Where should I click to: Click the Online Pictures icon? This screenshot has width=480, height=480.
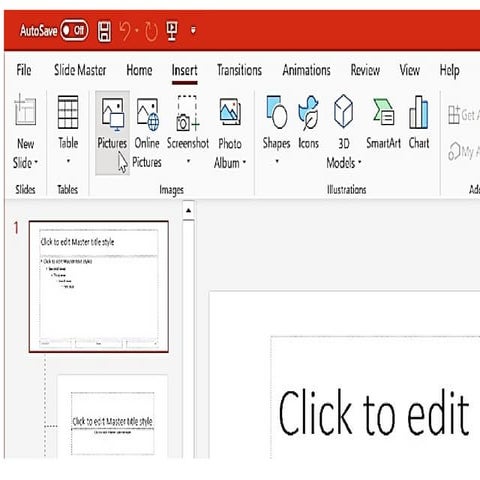tap(147, 114)
